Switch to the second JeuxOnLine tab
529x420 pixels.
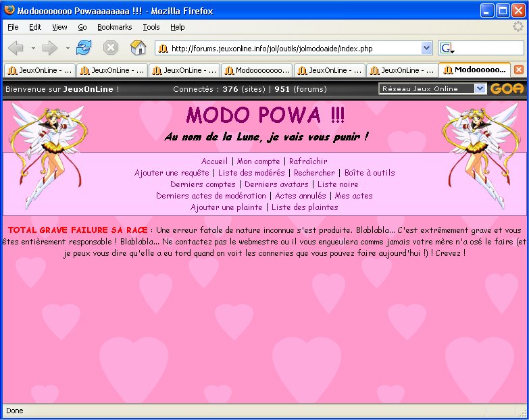112,70
